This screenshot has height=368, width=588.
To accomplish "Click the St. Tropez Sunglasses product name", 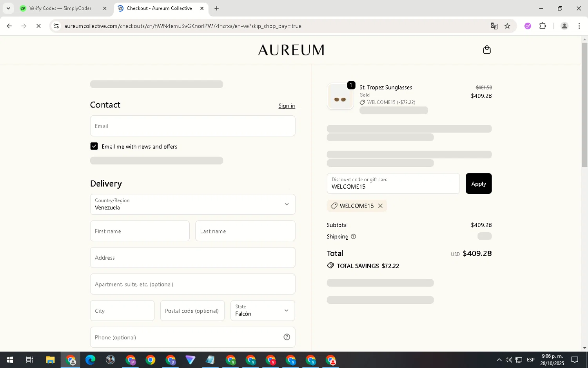I will click(x=386, y=87).
